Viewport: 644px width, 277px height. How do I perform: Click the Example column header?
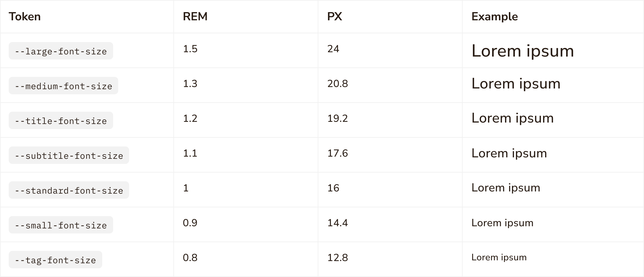(495, 16)
